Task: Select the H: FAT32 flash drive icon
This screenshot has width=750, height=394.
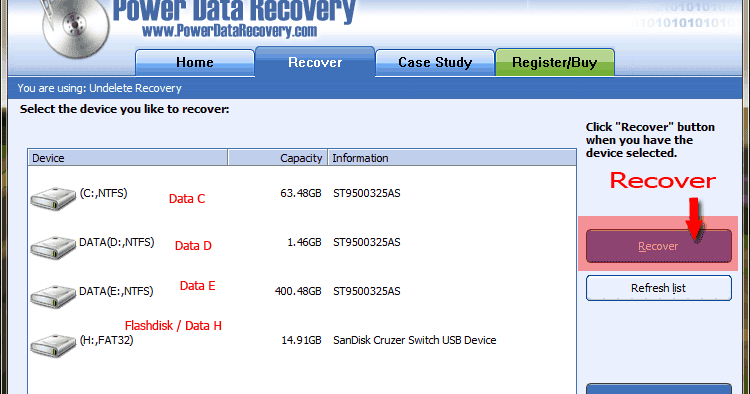Action: 53,345
